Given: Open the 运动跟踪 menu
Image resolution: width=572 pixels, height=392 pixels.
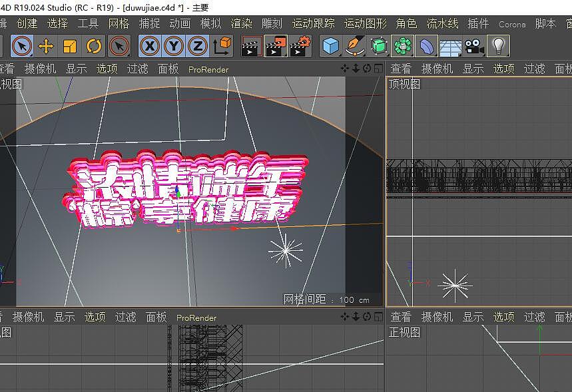Looking at the screenshot, I should pos(314,24).
